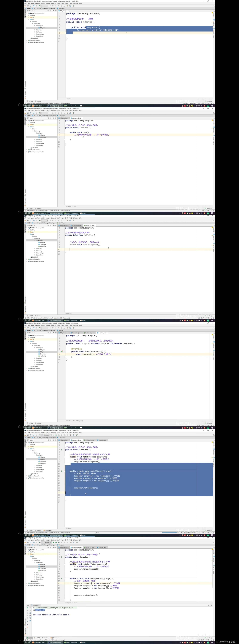Click Temp - ProcessOn taskbar item below NetToUsb.java window
Screen dimensions: 239x644
pos(71,320)
